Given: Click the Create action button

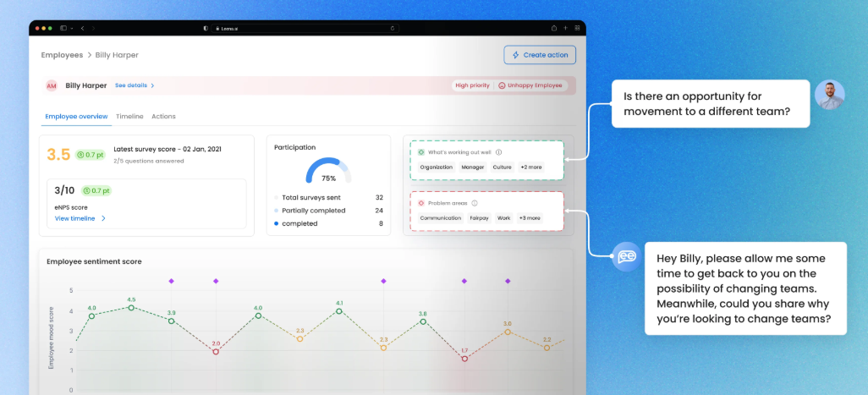Looking at the screenshot, I should click(540, 55).
